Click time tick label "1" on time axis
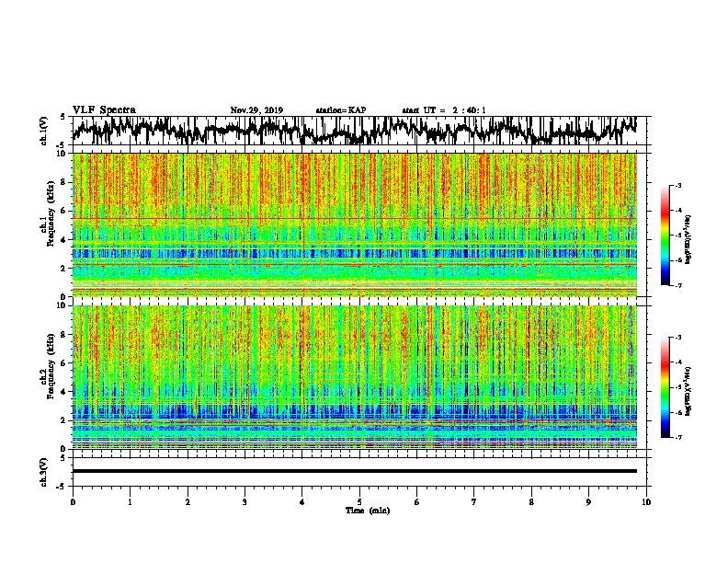Viewport: 728px width, 563px height. click(130, 502)
